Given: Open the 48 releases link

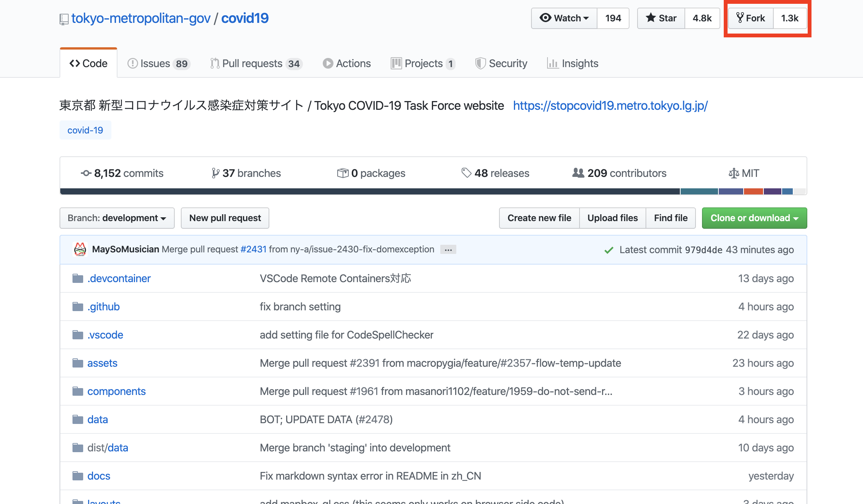Looking at the screenshot, I should click(495, 173).
